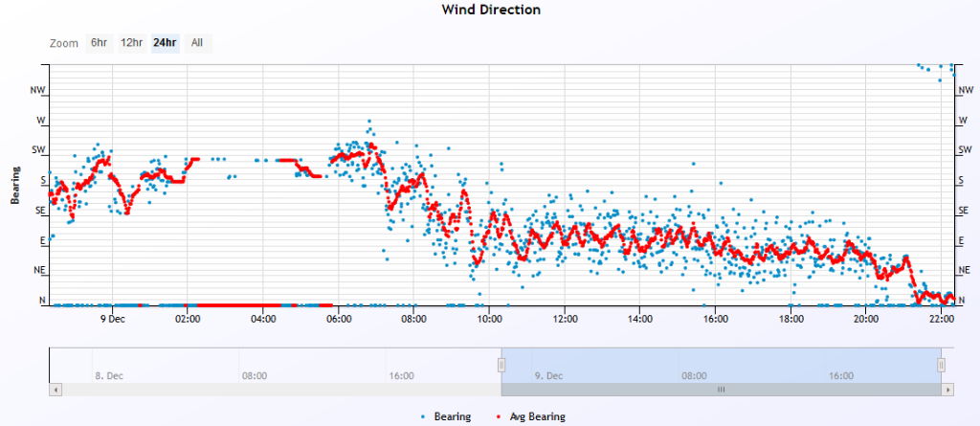Click the 02:00 x-axis label
Screen dimensions: 980x426
188,319
